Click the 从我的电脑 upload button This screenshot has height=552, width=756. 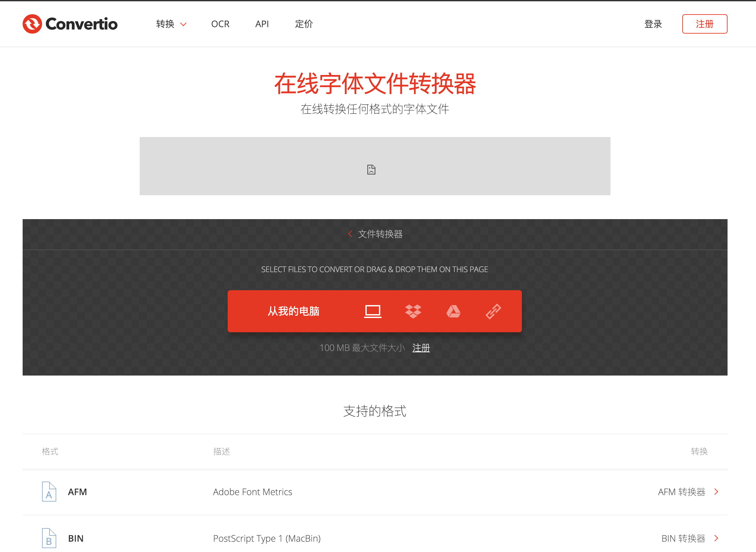[293, 311]
